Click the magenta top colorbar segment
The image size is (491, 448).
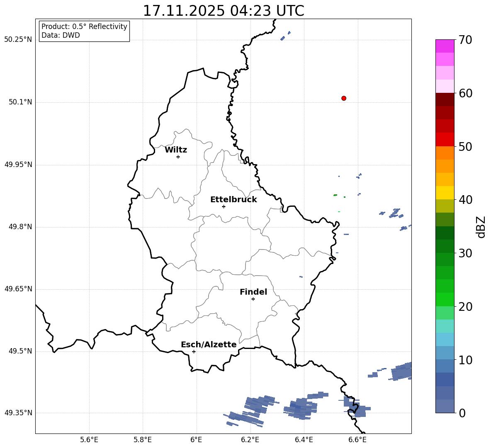(x=445, y=46)
